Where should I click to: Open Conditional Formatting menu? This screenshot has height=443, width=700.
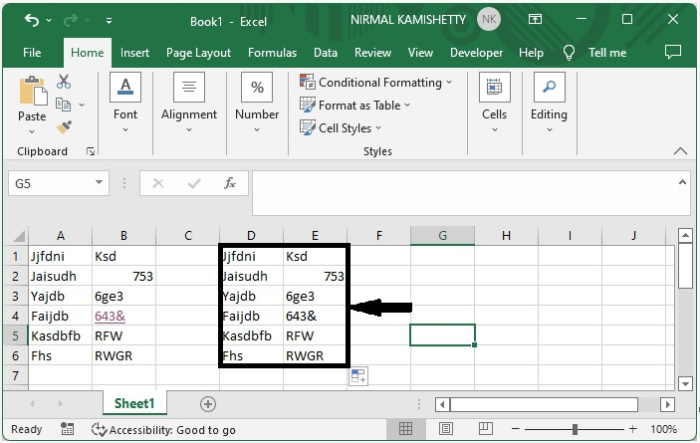[376, 82]
